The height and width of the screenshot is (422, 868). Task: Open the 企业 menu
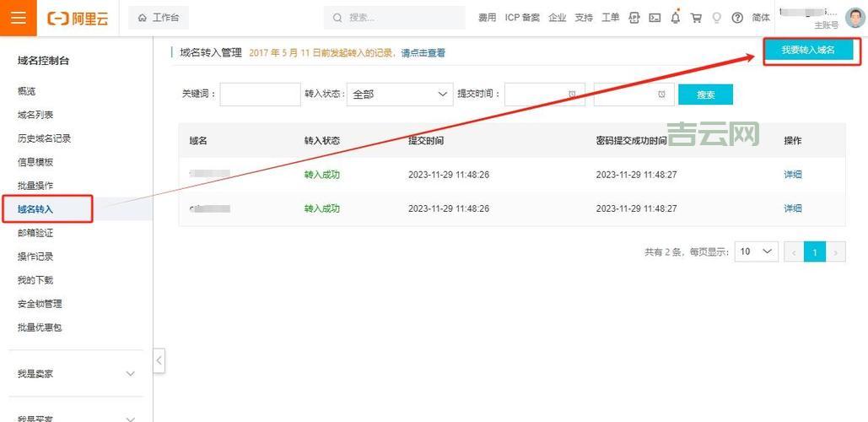[558, 18]
